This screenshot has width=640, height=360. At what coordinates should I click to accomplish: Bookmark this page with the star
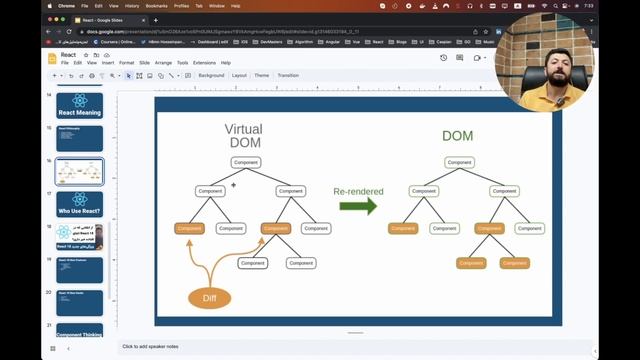point(486,31)
